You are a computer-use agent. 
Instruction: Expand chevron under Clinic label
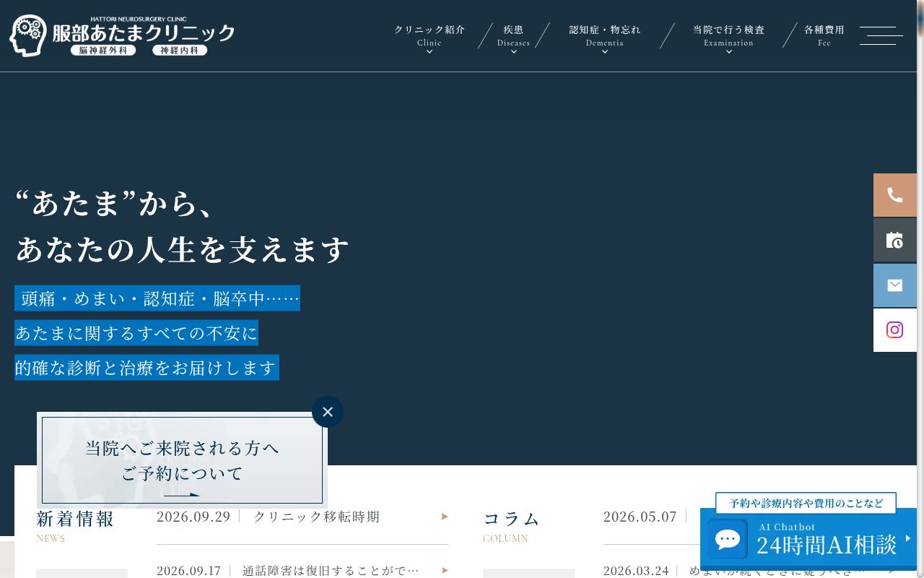point(430,52)
